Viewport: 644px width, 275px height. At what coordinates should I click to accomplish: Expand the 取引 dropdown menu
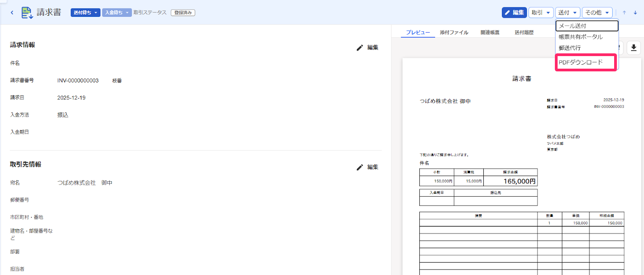click(x=541, y=12)
